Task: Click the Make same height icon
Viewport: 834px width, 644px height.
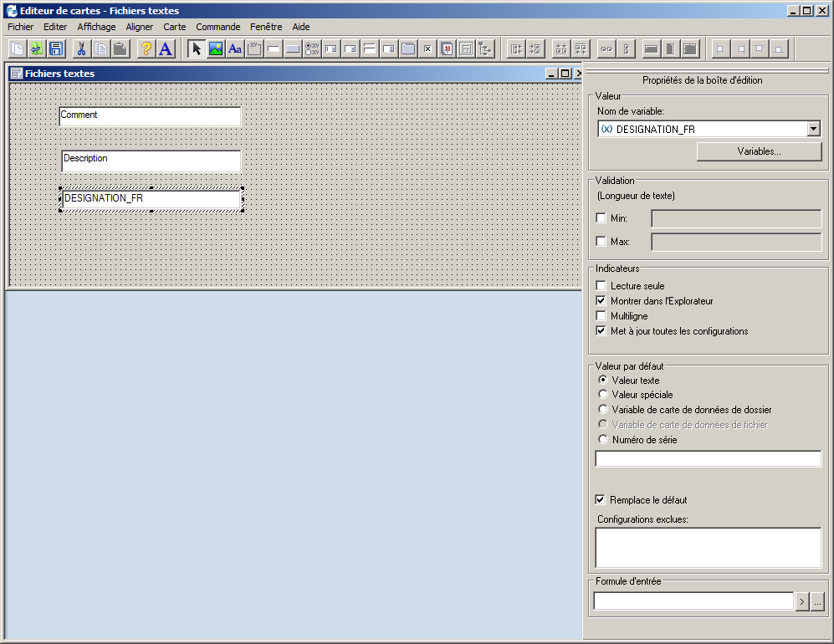Action: [671, 49]
